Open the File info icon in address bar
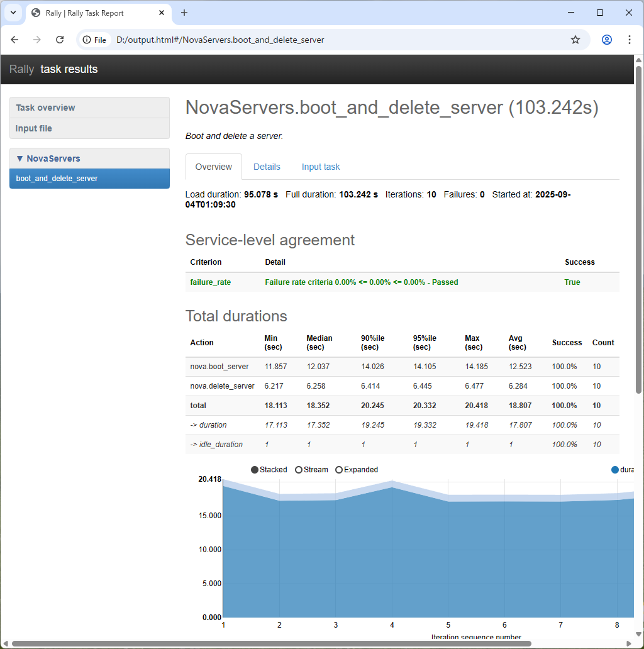Viewport: 644px width, 649px height. click(x=86, y=39)
